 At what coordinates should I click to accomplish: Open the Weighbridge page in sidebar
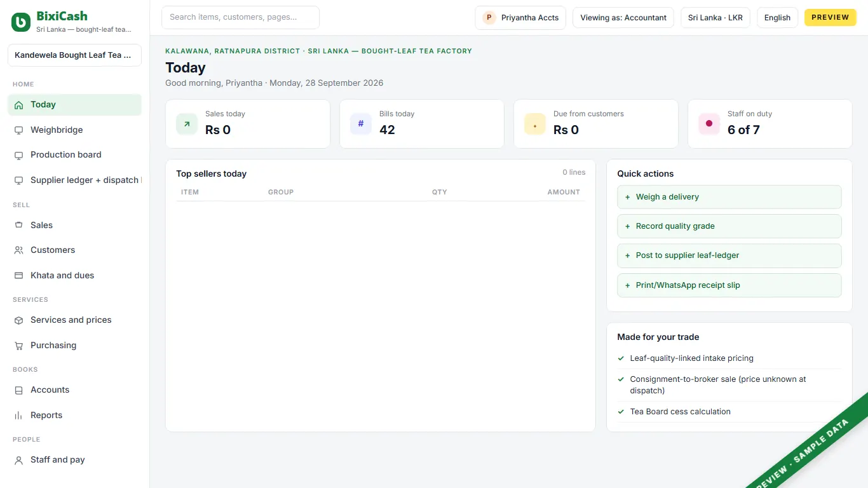click(x=74, y=130)
